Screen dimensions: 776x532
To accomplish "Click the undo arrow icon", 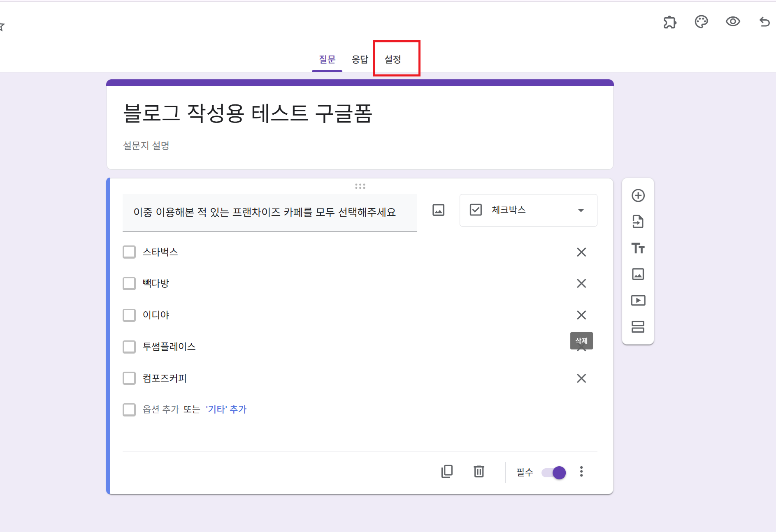I will (764, 22).
